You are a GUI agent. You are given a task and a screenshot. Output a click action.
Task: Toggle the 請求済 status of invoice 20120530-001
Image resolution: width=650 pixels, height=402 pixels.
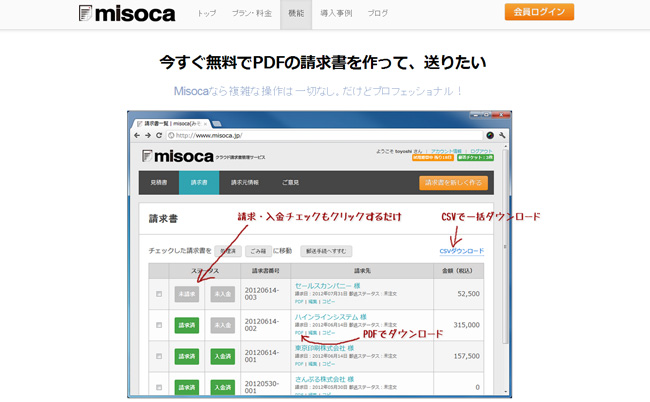tap(187, 387)
